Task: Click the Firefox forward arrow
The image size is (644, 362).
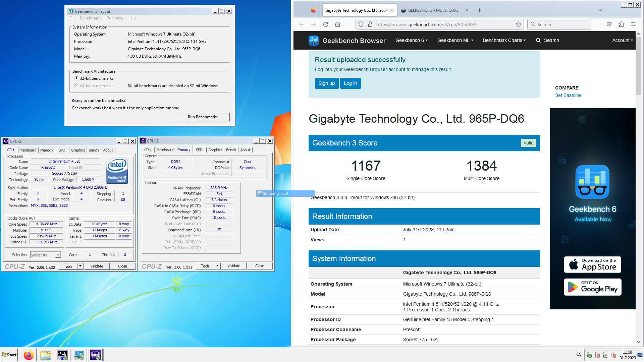Action: click(313, 24)
